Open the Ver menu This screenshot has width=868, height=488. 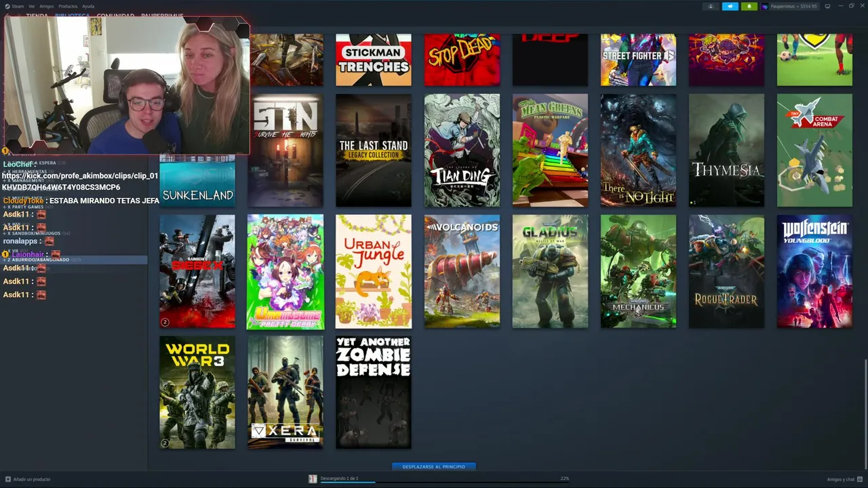(x=31, y=6)
